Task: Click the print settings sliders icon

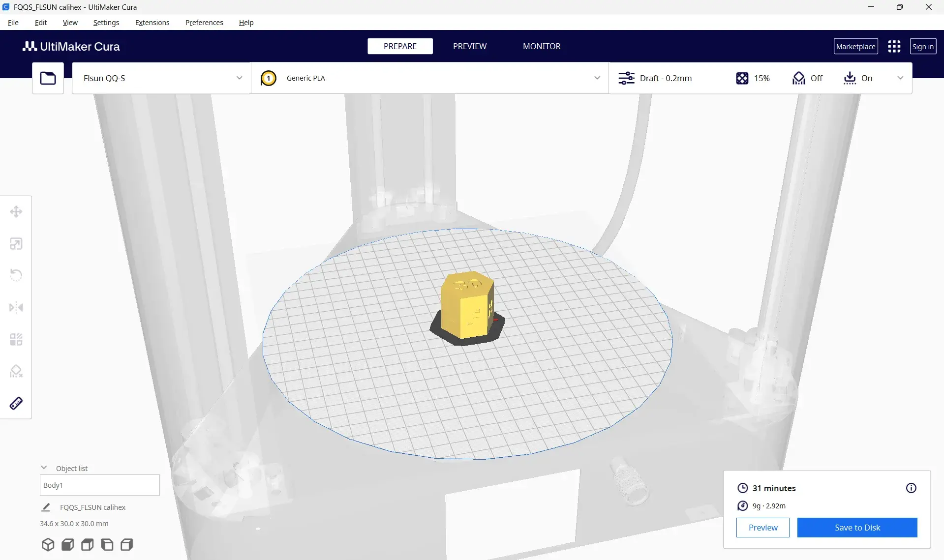Action: click(x=626, y=78)
